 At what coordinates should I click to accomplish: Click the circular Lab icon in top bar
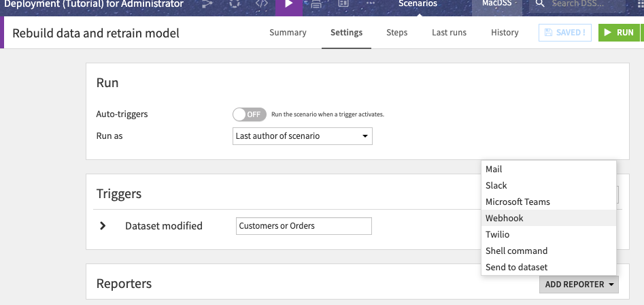pos(235,4)
